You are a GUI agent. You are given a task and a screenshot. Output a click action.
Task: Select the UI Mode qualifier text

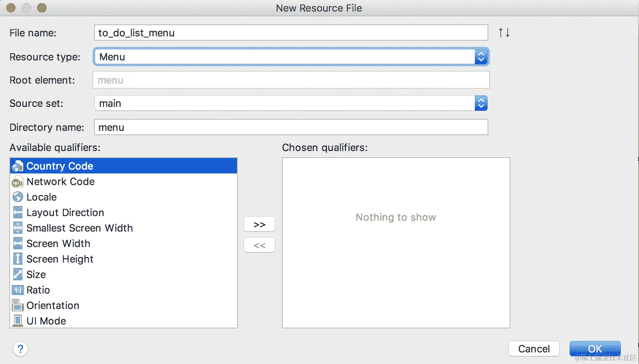pyautogui.click(x=46, y=321)
